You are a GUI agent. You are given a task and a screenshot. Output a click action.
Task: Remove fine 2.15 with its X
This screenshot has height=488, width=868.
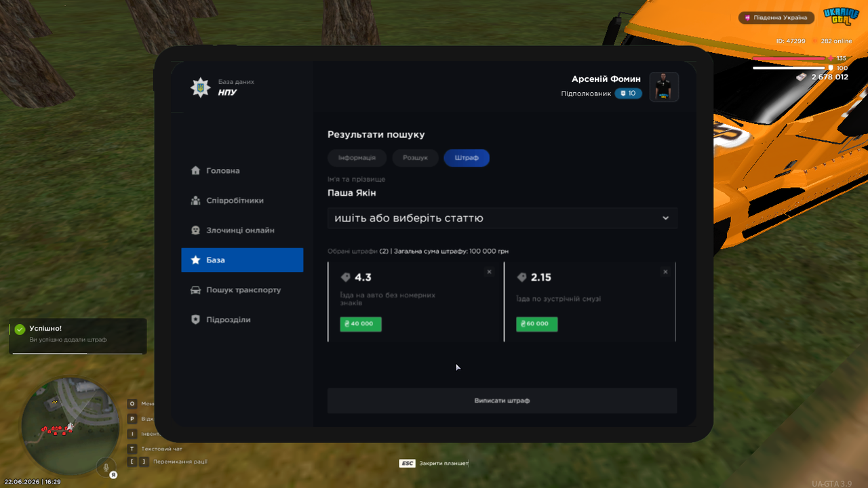tap(665, 272)
